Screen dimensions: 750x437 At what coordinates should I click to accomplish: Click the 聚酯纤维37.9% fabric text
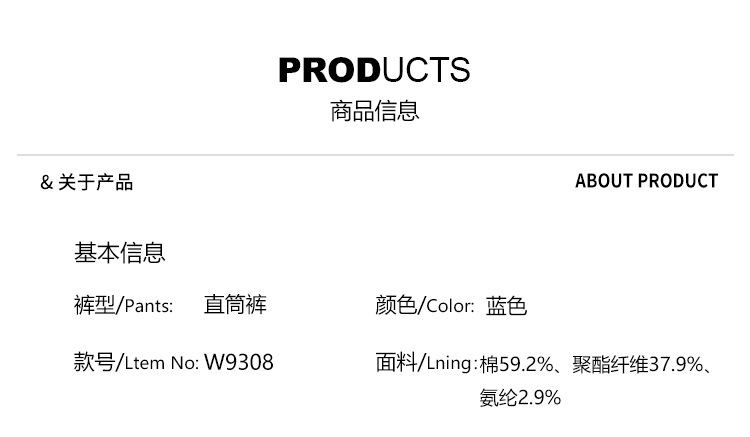click(637, 364)
